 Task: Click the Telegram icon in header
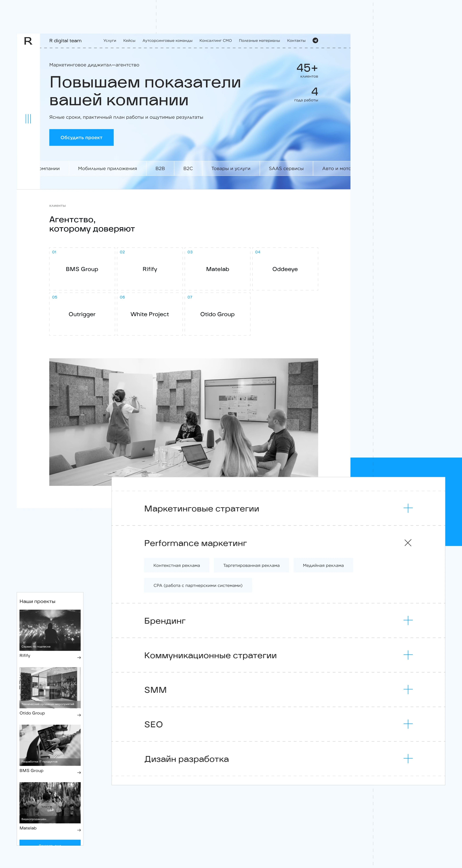click(315, 40)
